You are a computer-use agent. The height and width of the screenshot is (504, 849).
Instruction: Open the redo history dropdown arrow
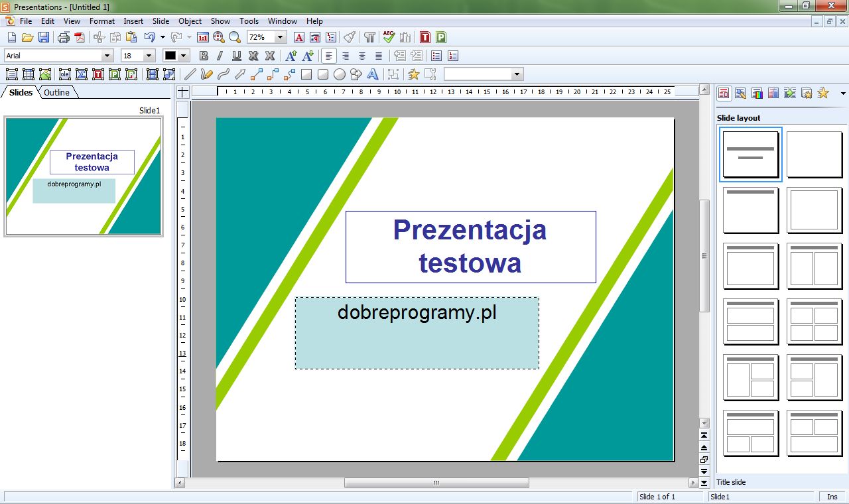tap(189, 37)
